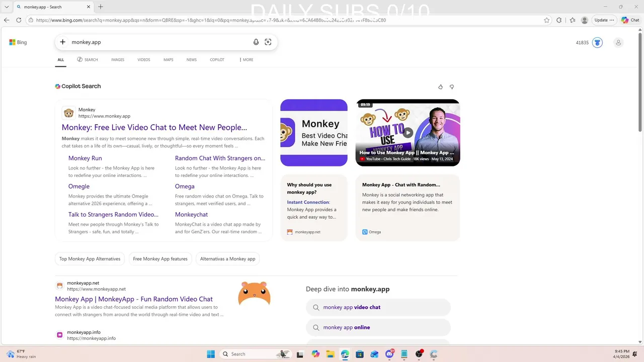This screenshot has height=362, width=644.
Task: Click 'Alternativas a Monkey app' chip
Action: 227,259
